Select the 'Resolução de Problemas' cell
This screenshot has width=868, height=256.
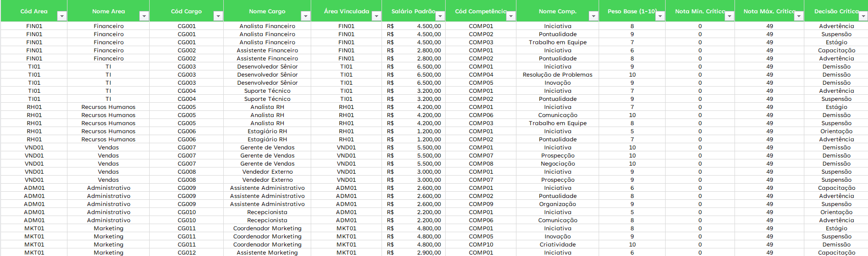coord(557,75)
